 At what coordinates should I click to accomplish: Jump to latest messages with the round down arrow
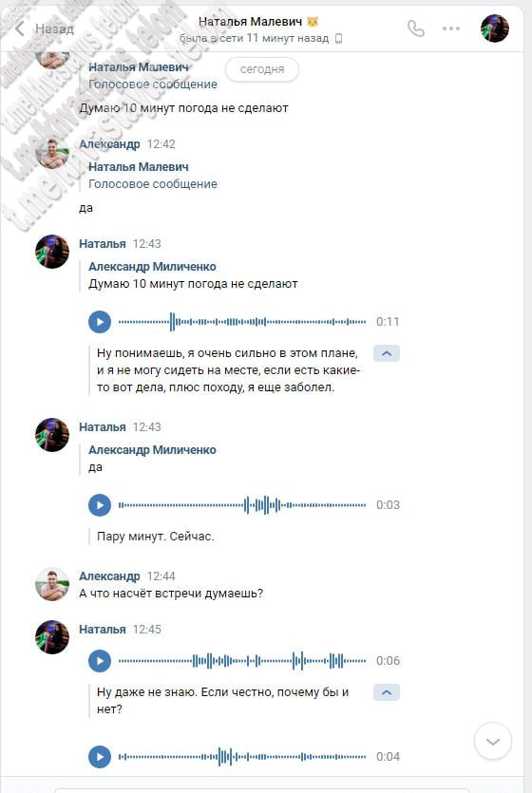492,742
